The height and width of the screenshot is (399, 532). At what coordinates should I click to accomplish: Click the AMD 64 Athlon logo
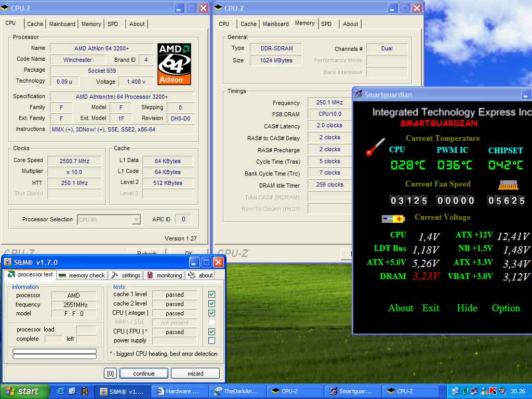click(174, 64)
